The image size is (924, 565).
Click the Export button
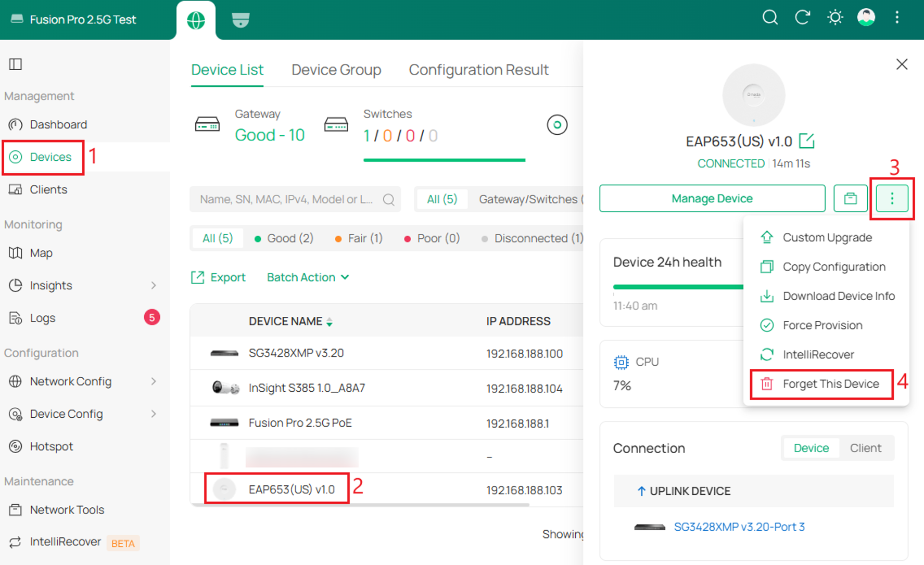click(x=218, y=277)
